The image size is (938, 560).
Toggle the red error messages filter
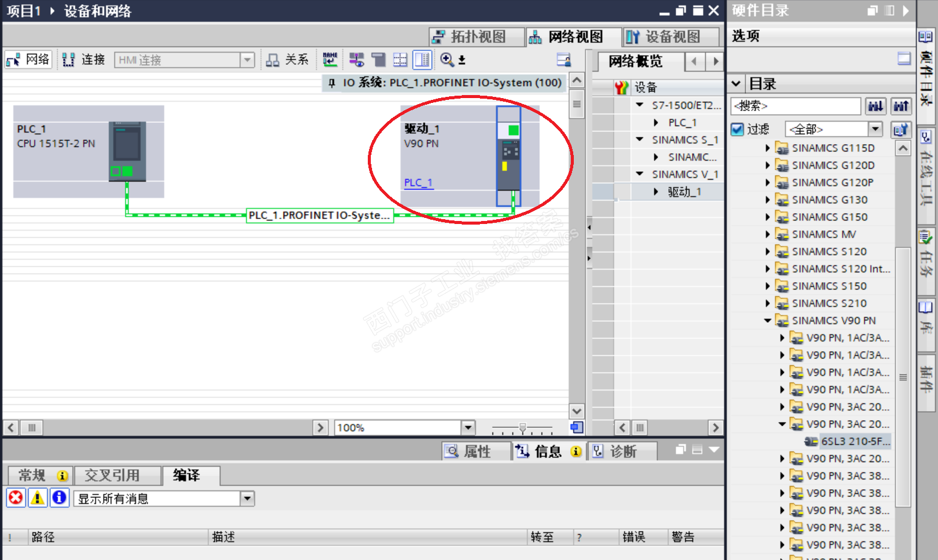(x=16, y=498)
